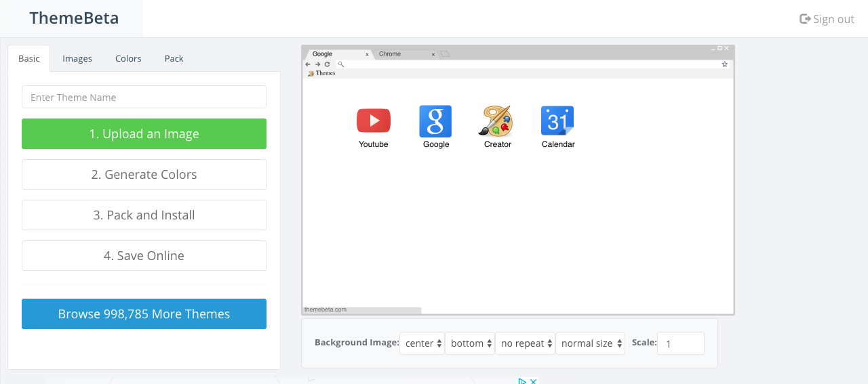Click the Generate Colors button
This screenshot has height=384, width=868.
click(144, 174)
